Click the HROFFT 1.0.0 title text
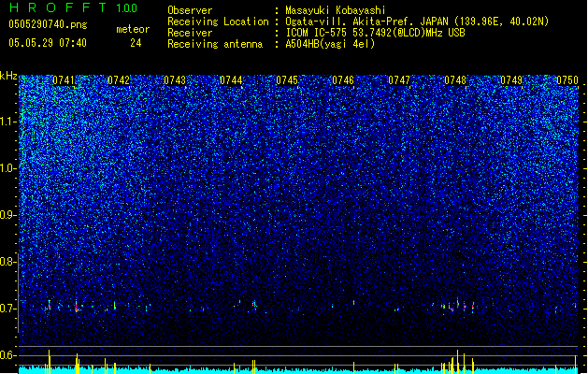The height and width of the screenshot is (374, 588). [x=73, y=7]
